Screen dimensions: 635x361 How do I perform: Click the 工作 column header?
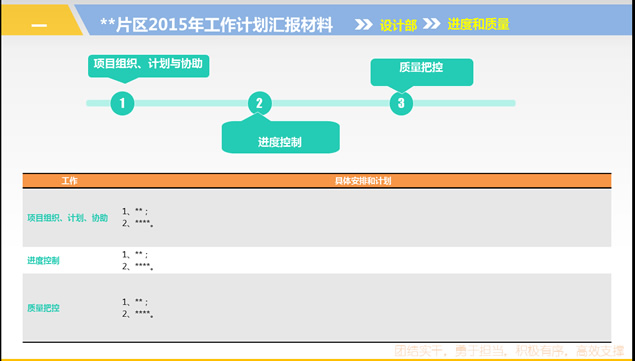[x=69, y=181]
